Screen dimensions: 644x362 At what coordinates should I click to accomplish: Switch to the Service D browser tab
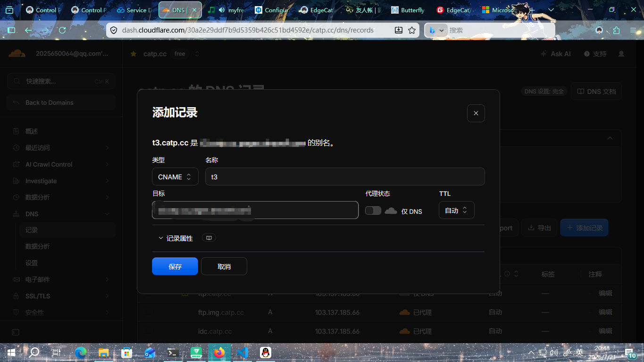[x=134, y=10]
